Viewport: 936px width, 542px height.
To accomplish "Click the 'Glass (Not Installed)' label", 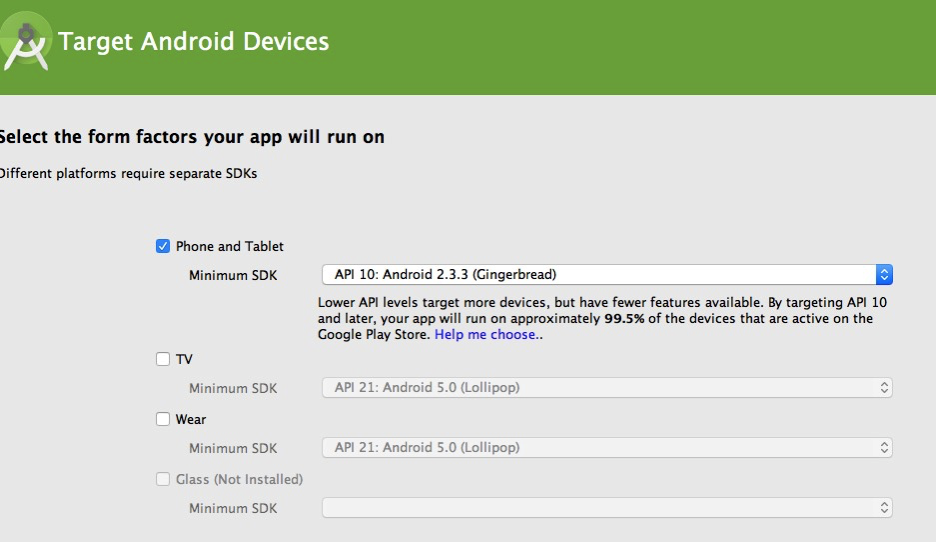I will point(239,479).
